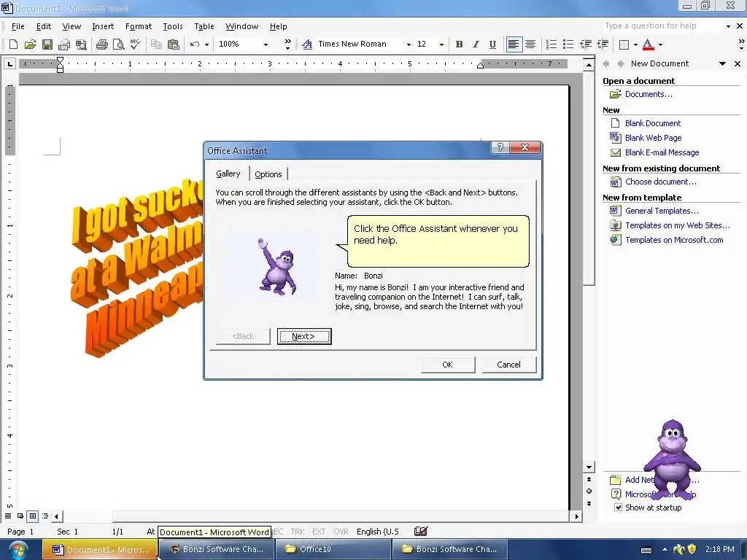Open font color dropdown arrow

[x=660, y=44]
